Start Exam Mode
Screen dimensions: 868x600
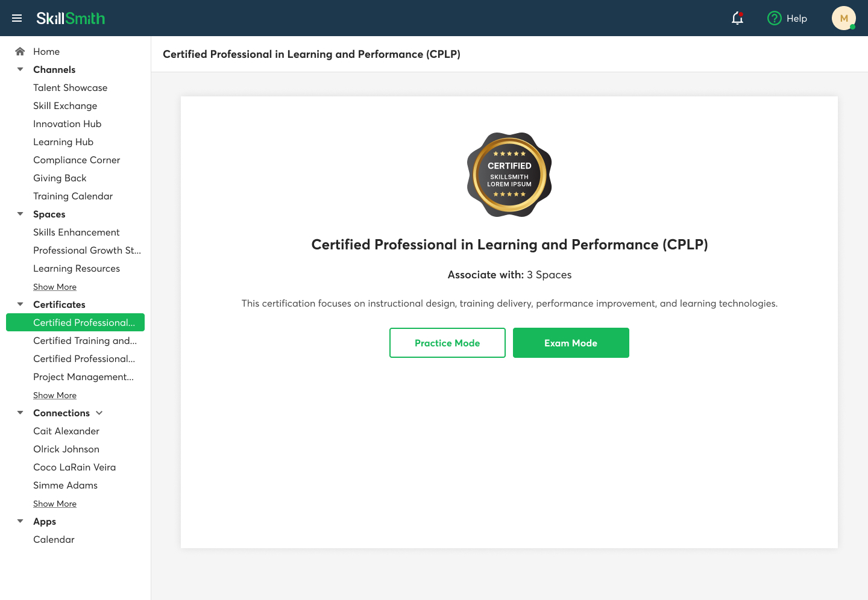571,343
